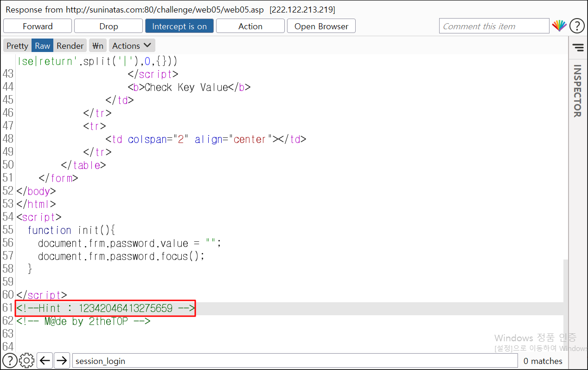588x370 pixels.
Task: Open help icon next to comment field
Action: [x=577, y=26]
